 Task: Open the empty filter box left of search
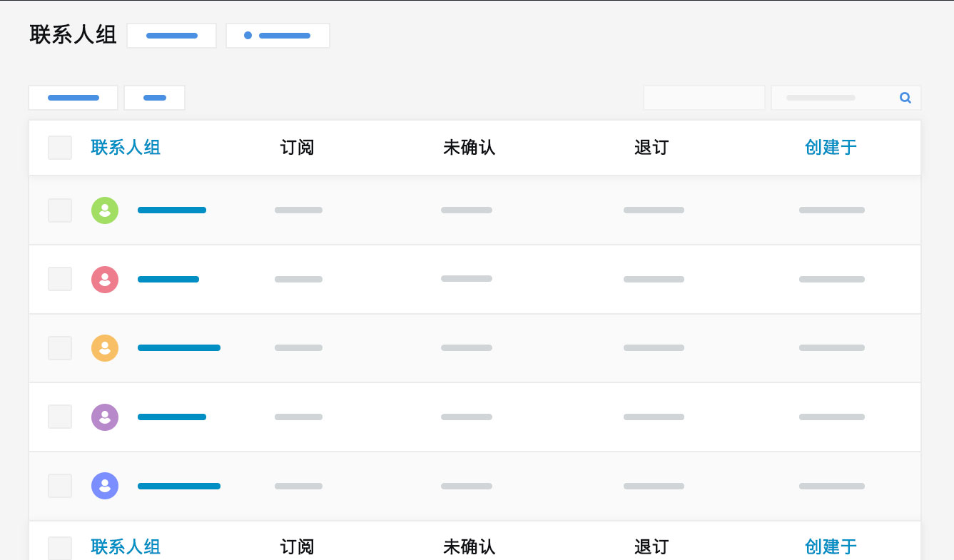(704, 98)
